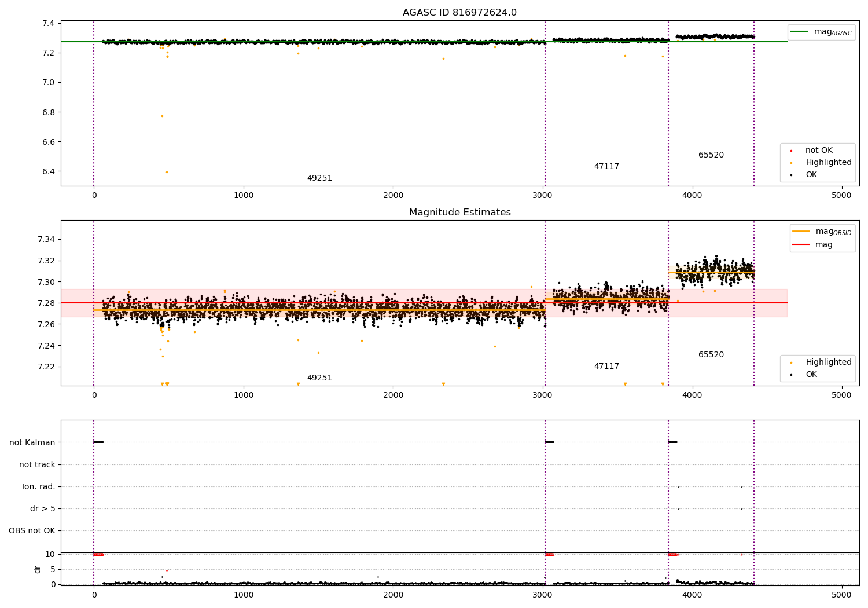Click y-tick 7.24 on middle plot
Screen dimensions: 868x608
(46, 346)
